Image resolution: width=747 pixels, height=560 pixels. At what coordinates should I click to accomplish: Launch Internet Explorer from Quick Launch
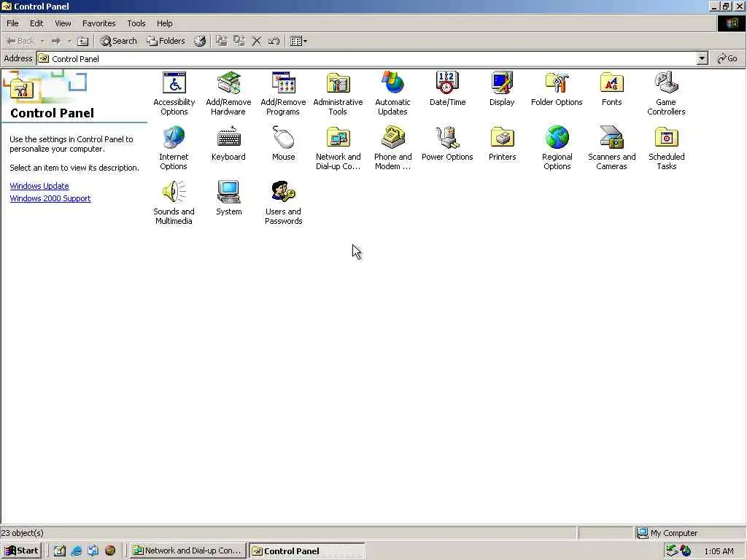76,551
